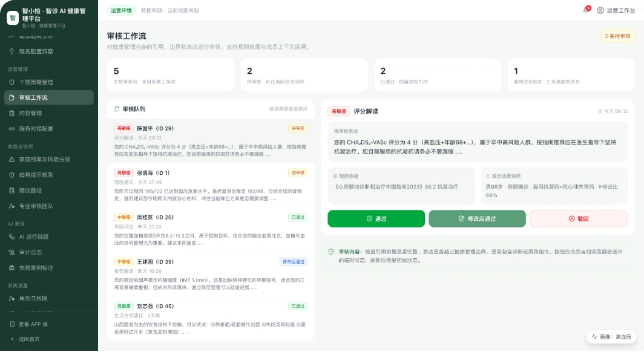The width and height of the screenshot is (644, 352).
Task: Click the guideline citation under 规则依据
Action: (x=396, y=187)
